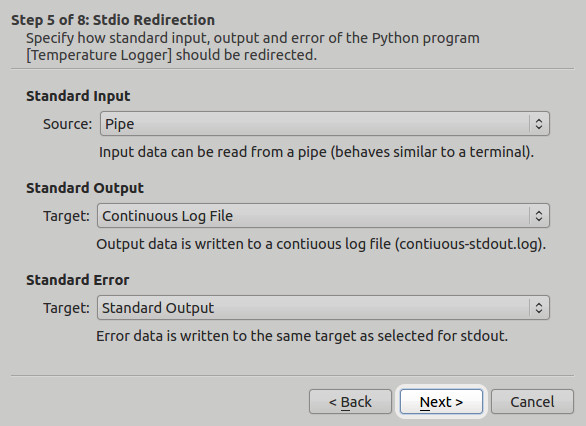586x426 pixels.
Task: Click the up-down arrows on the Pipe combo box
Action: point(539,124)
